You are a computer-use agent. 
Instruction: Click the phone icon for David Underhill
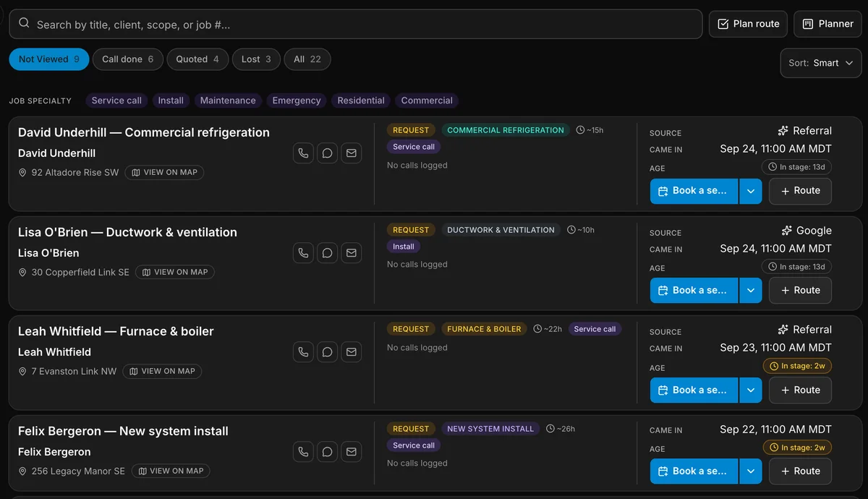(303, 153)
